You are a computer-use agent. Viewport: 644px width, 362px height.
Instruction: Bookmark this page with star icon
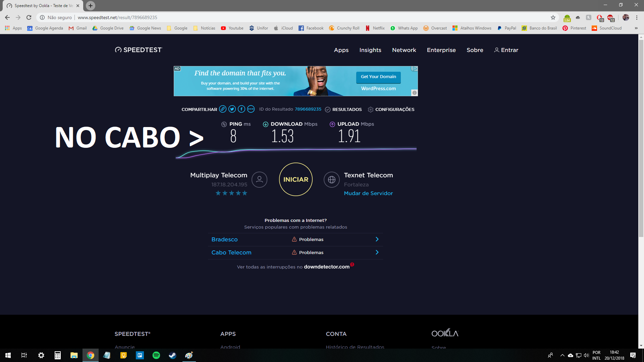[553, 17]
